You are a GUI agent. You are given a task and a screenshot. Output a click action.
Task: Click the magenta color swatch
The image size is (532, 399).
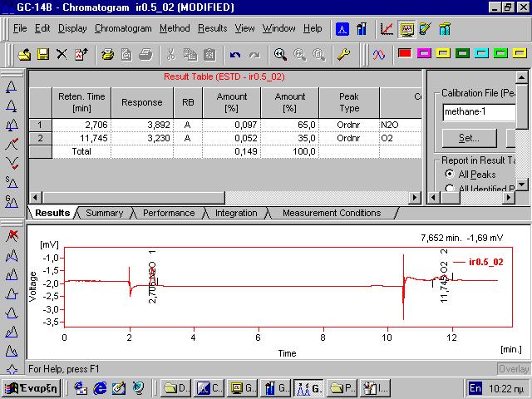click(x=424, y=53)
